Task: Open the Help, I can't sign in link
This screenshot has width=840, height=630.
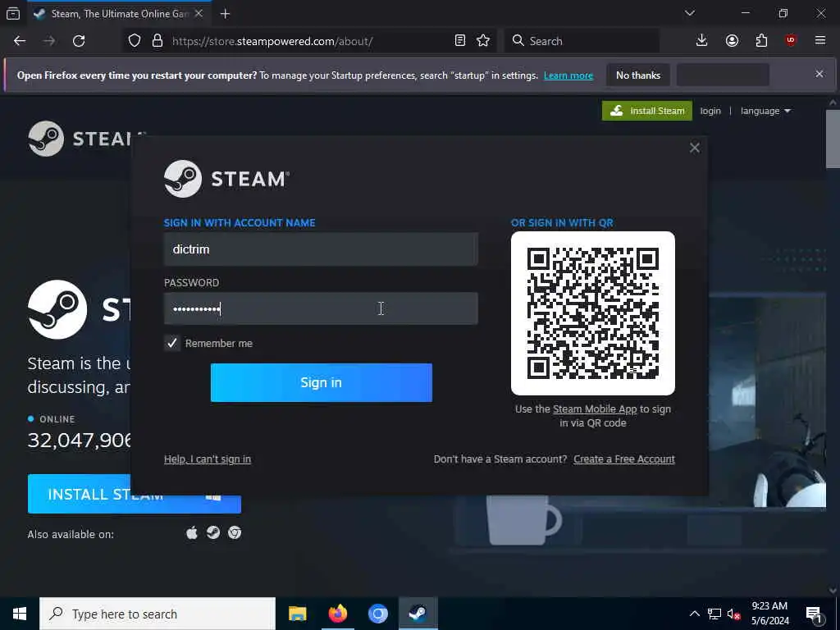Action: click(208, 459)
